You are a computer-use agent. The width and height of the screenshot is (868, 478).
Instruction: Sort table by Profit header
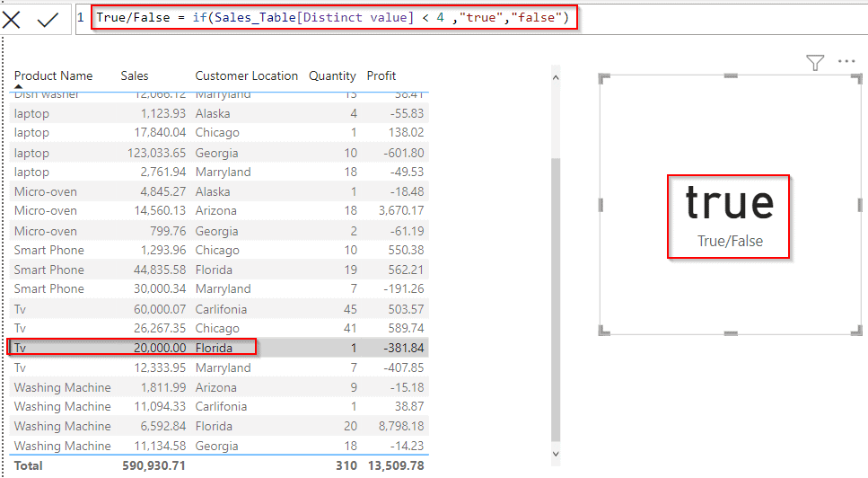(381, 75)
